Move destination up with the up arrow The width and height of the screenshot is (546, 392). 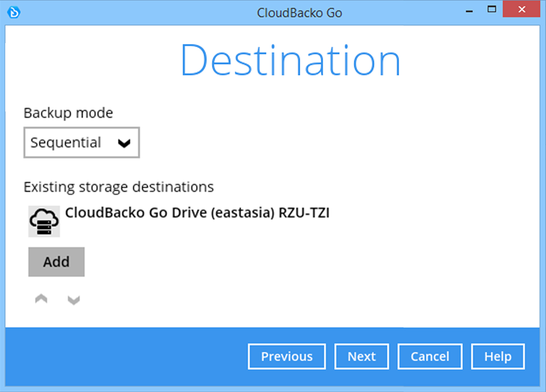click(41, 299)
